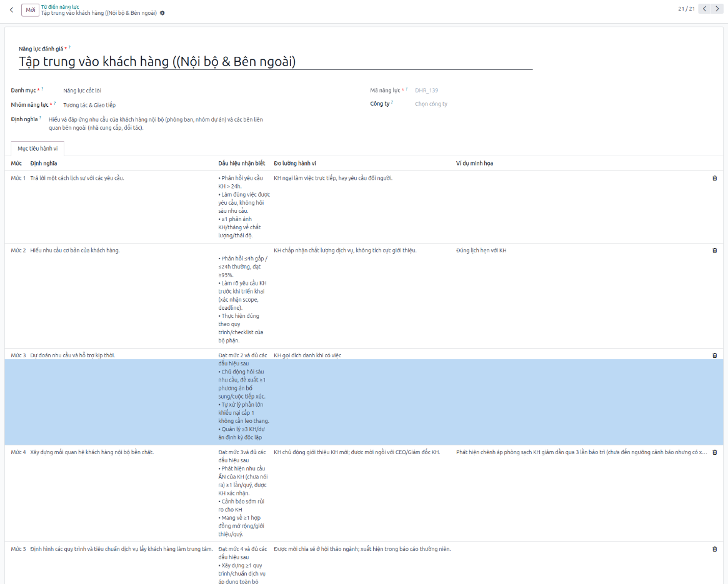Image resolution: width=728 pixels, height=584 pixels.
Task: Click 'Phát hiện chênh áp phòng sạch' example cell
Action: (x=582, y=452)
